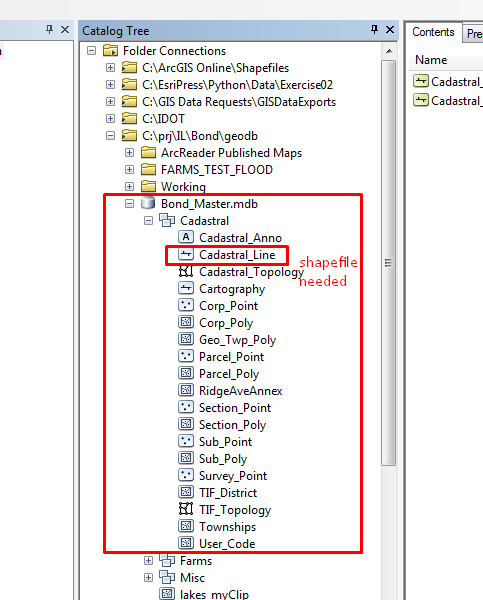Image resolution: width=483 pixels, height=600 pixels.
Task: Click the User_Code polygon icon
Action: [186, 543]
